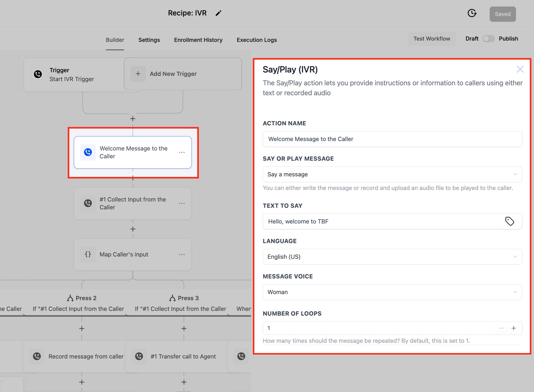The image size is (534, 392).
Task: Click the Test Workflow button
Action: point(432,39)
